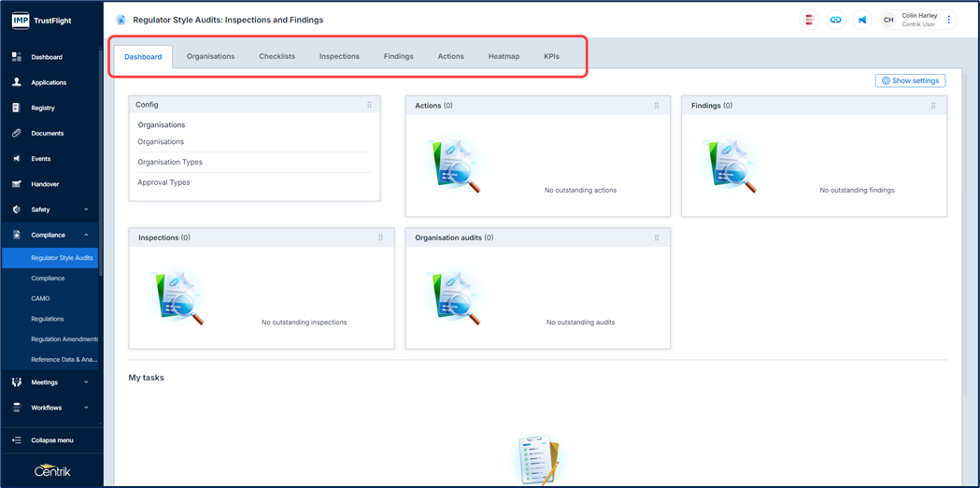The height and width of the screenshot is (488, 980).
Task: Click the Handover icon in sidebar
Action: pyautogui.click(x=16, y=184)
